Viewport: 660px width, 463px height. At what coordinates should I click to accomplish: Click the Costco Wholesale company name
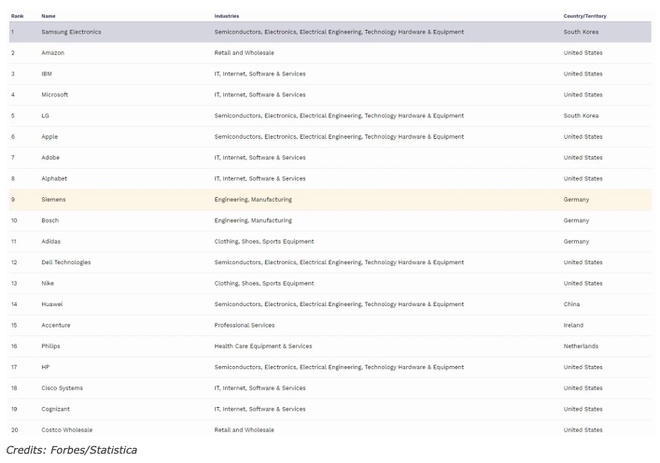point(67,430)
